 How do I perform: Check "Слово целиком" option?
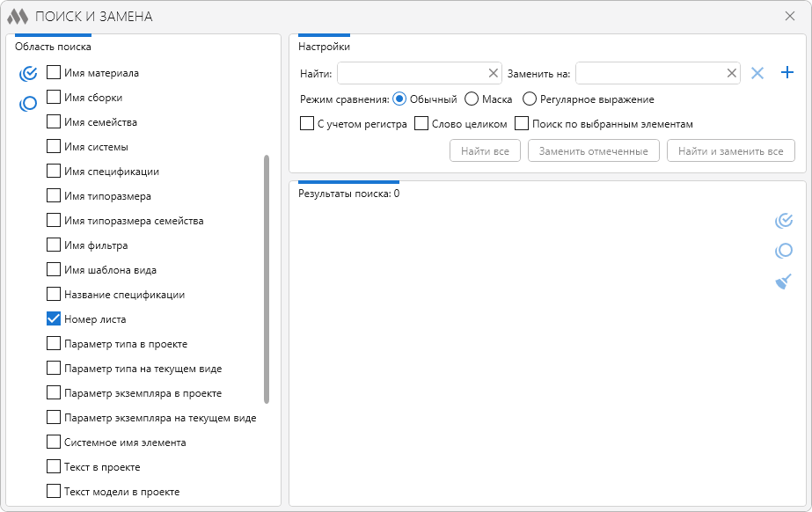click(x=421, y=124)
